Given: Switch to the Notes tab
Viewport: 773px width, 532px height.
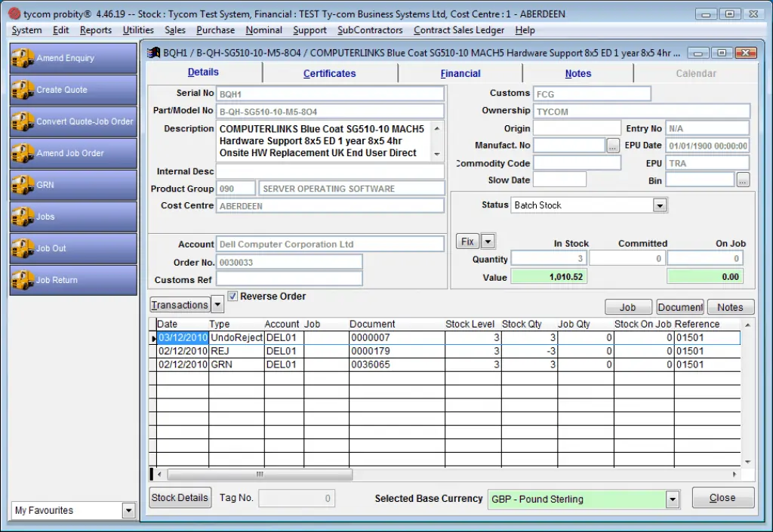Looking at the screenshot, I should pos(577,73).
